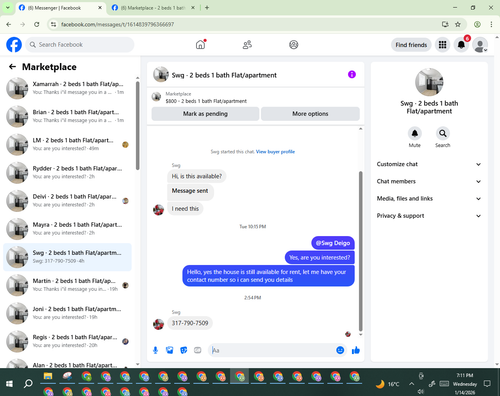Click Find friends button
The image size is (500, 396).
pos(411,45)
